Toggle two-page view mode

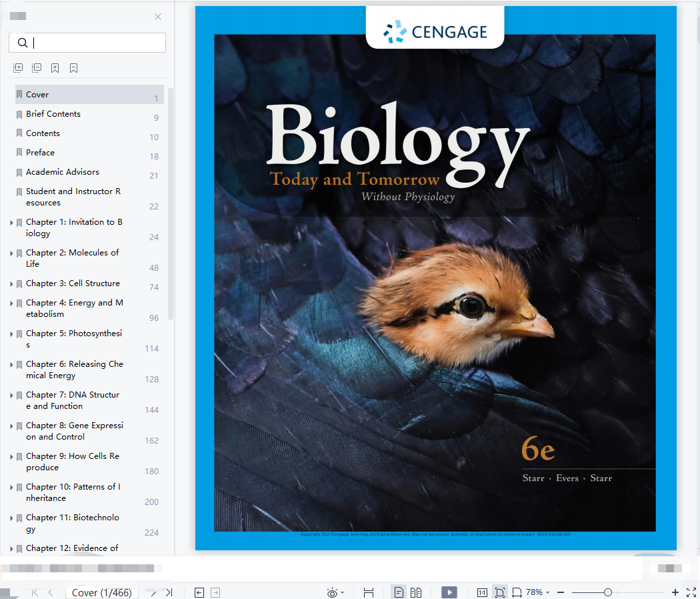point(416,593)
